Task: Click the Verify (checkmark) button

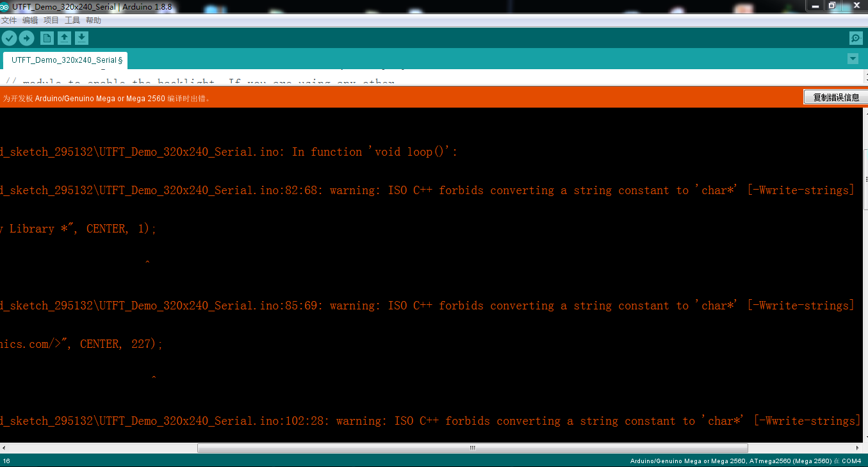Action: (x=9, y=38)
